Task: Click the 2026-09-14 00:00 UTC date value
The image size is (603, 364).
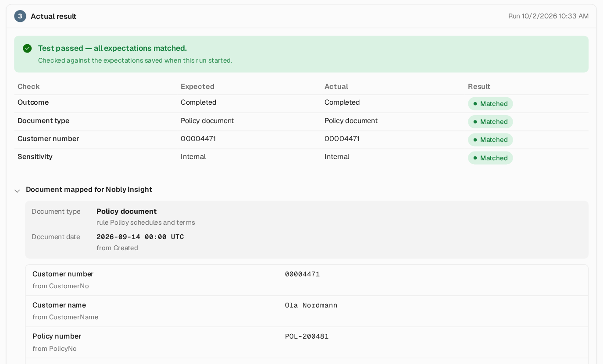Action: pyautogui.click(x=140, y=237)
